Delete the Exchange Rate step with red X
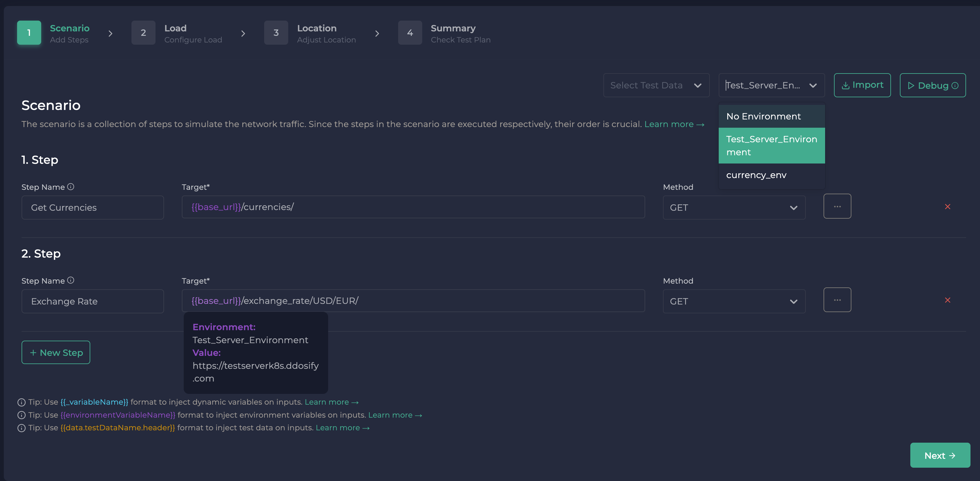980x481 pixels. (x=948, y=301)
